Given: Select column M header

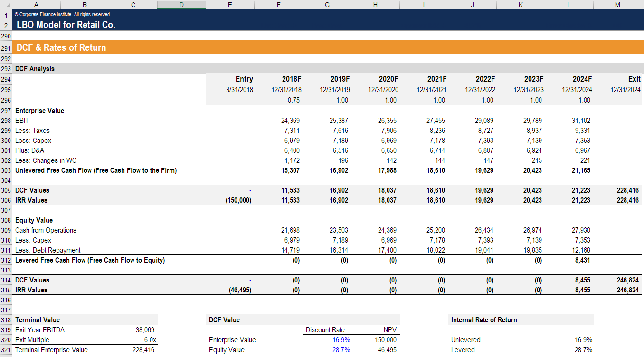Looking at the screenshot, I should click(x=617, y=5).
